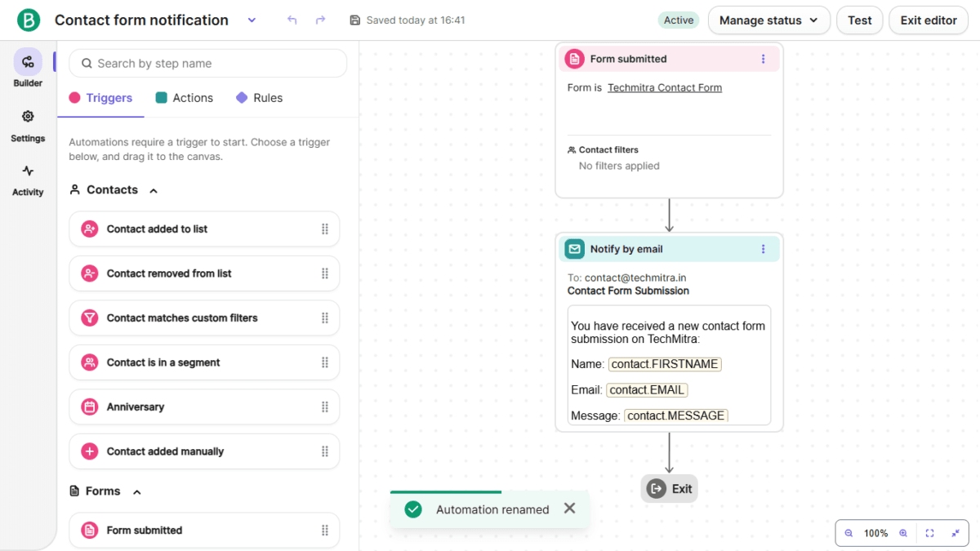Click drag handle of Form submitted trigger
980x551 pixels.
pyautogui.click(x=325, y=531)
